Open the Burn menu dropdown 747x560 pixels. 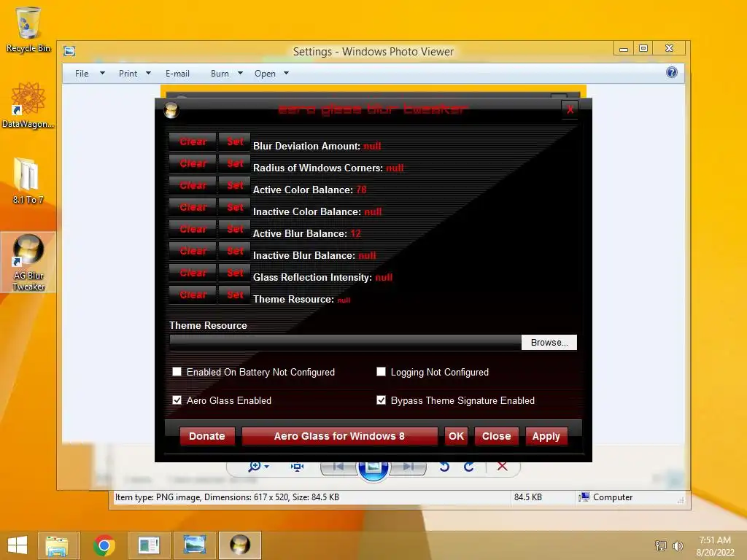[x=227, y=74]
